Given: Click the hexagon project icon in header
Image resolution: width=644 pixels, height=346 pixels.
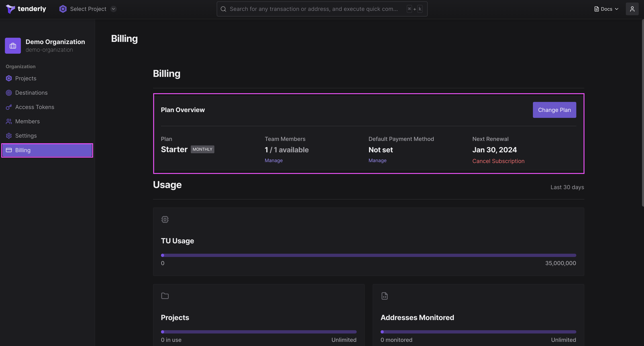Looking at the screenshot, I should pyautogui.click(x=63, y=9).
